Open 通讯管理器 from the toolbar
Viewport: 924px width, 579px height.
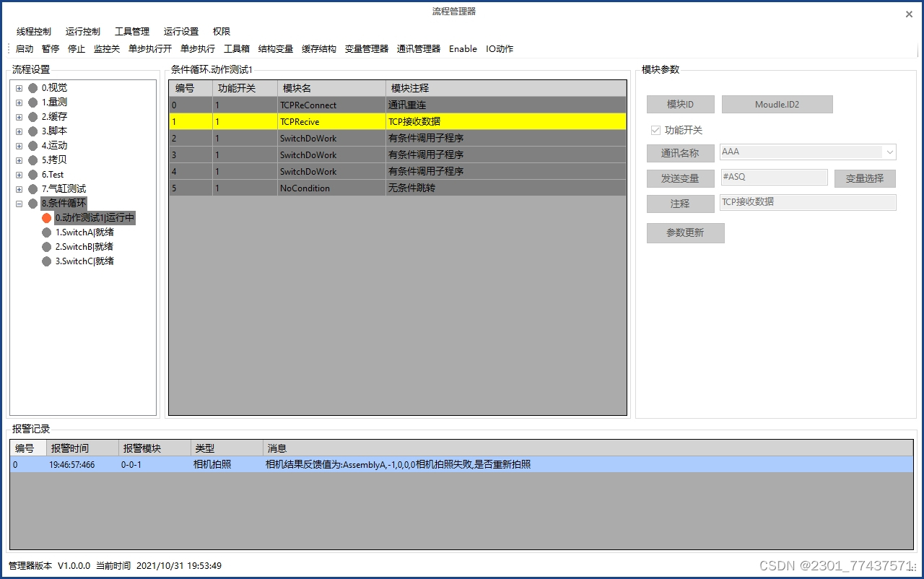(x=419, y=49)
